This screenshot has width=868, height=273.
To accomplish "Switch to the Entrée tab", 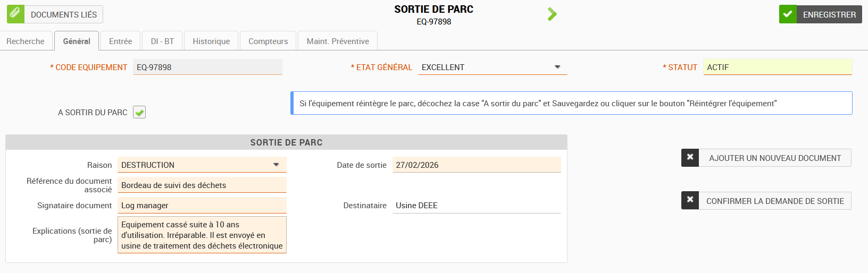I will click(x=120, y=41).
